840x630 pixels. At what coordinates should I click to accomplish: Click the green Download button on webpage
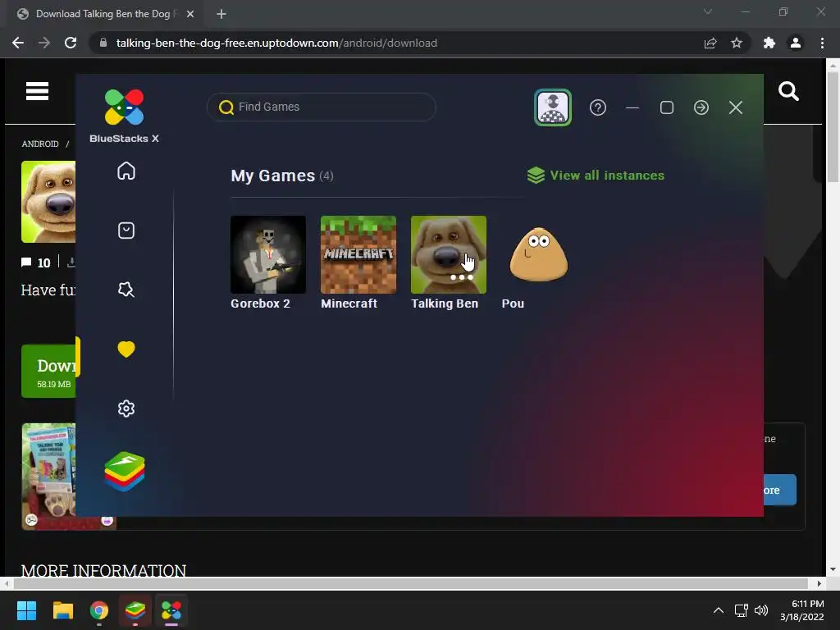coord(48,372)
